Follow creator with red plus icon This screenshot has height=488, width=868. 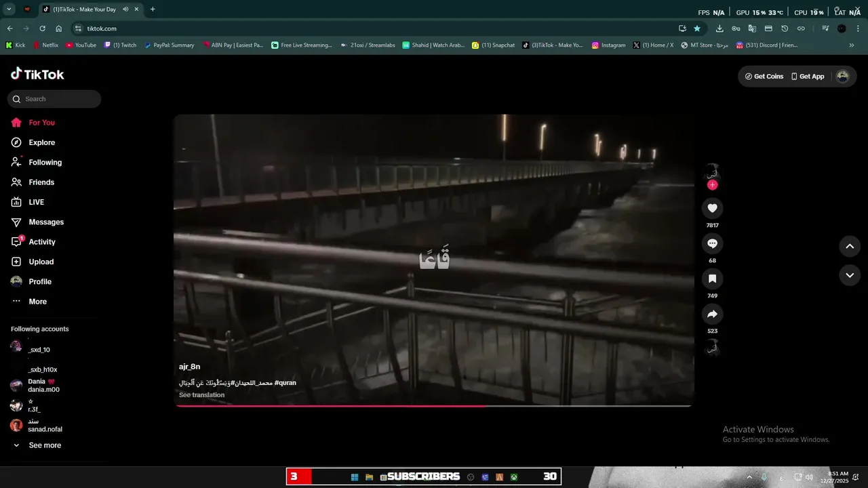[x=712, y=184]
